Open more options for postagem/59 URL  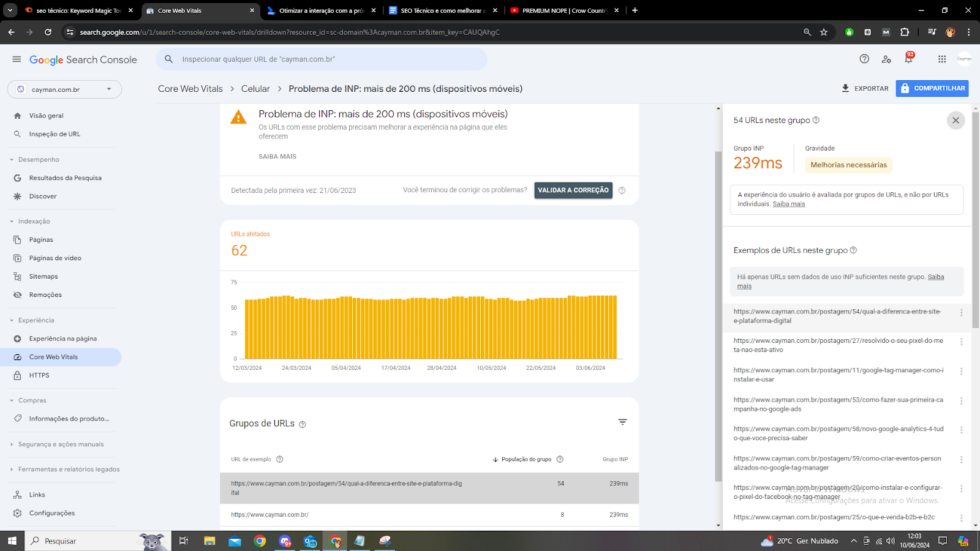click(961, 460)
